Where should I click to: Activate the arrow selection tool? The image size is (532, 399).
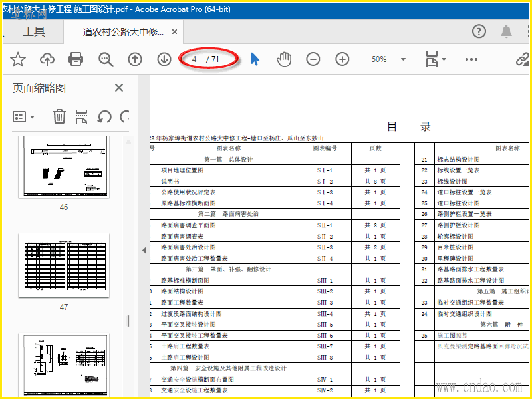[255, 59]
